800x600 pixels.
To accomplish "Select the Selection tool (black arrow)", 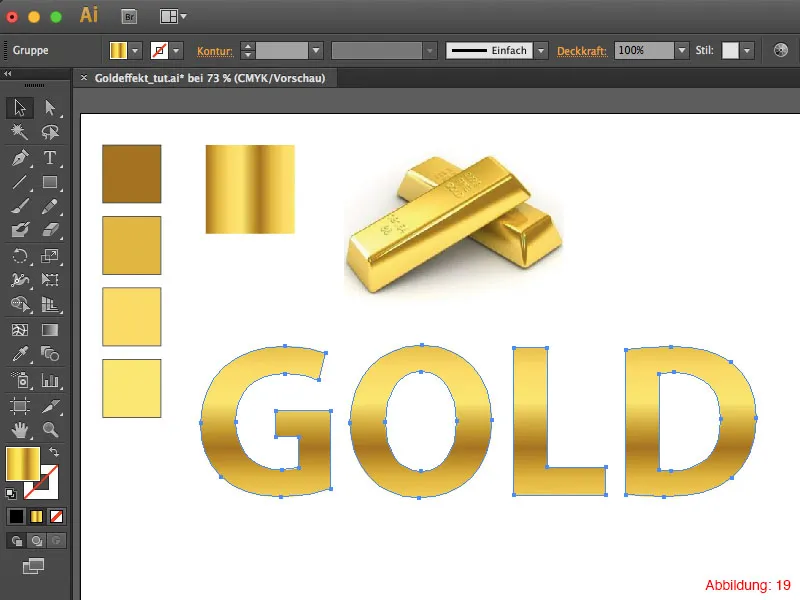I will (20, 108).
